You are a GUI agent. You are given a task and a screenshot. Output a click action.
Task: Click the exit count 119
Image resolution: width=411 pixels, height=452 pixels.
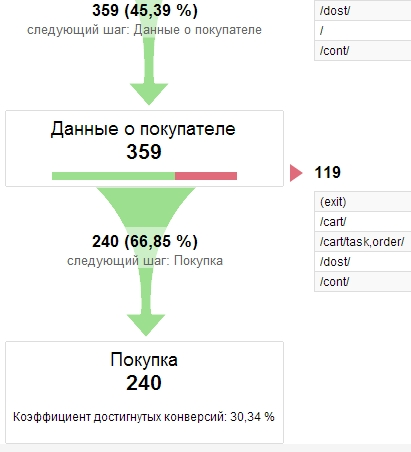pos(327,173)
